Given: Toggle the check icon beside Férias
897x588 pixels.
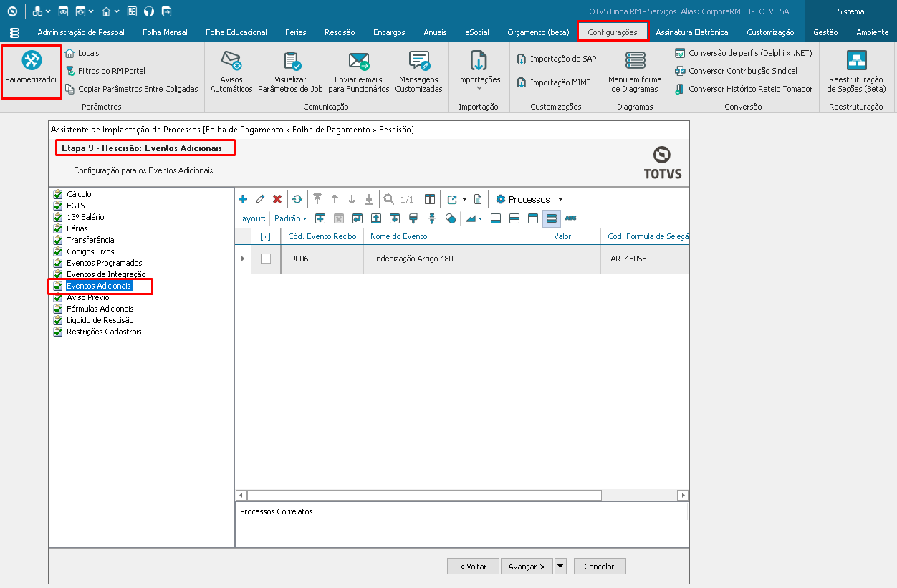Looking at the screenshot, I should coord(58,228).
